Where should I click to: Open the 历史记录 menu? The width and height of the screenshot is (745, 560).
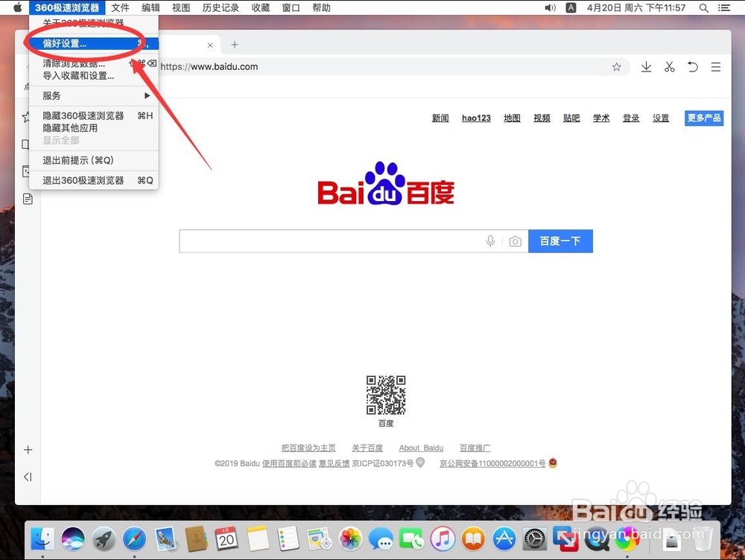221,7
